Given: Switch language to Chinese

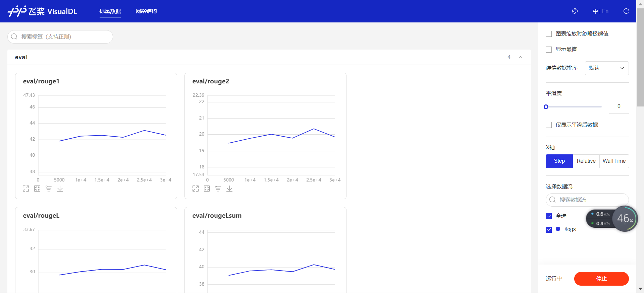Looking at the screenshot, I should pyautogui.click(x=595, y=11).
